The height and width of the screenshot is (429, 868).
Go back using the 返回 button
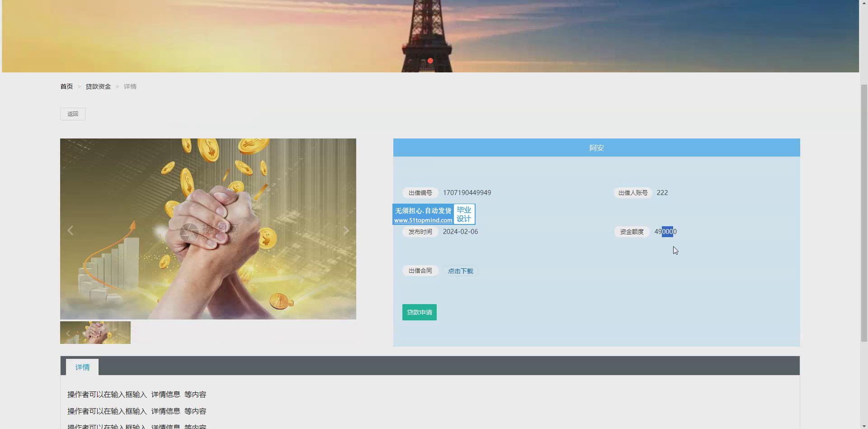coord(73,114)
